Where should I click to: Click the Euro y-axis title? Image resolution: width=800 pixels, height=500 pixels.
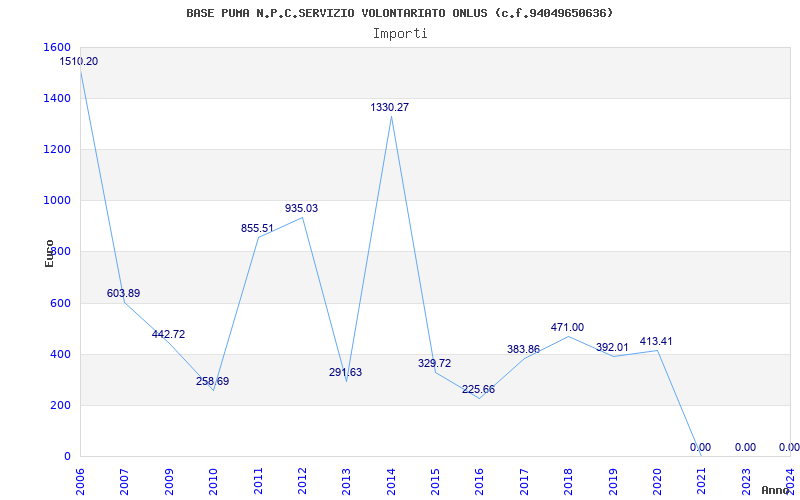(49, 254)
